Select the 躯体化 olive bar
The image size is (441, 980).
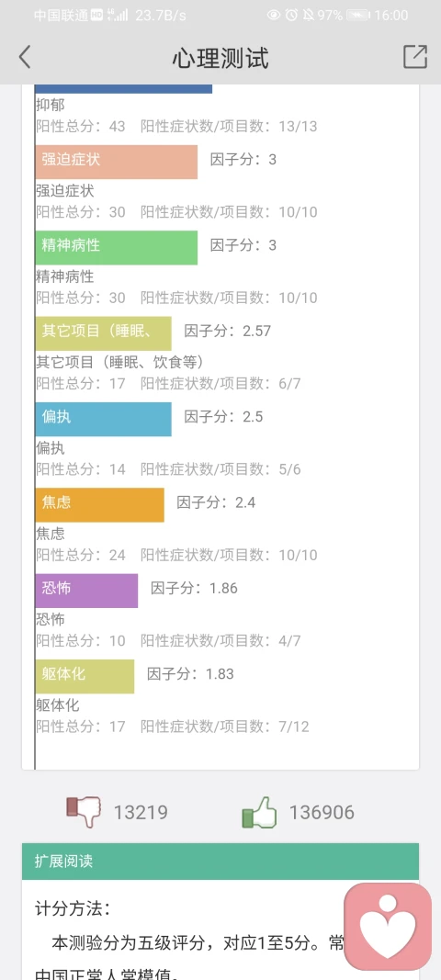[85, 676]
